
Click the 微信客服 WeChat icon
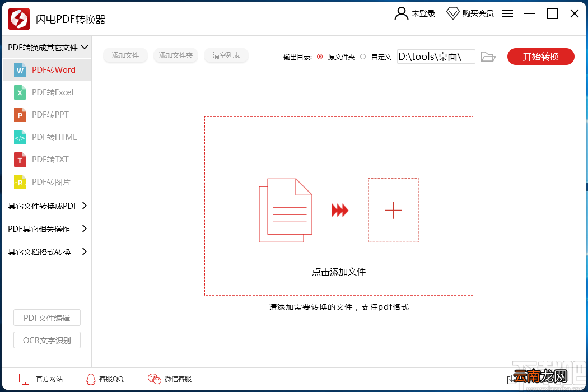tap(154, 379)
